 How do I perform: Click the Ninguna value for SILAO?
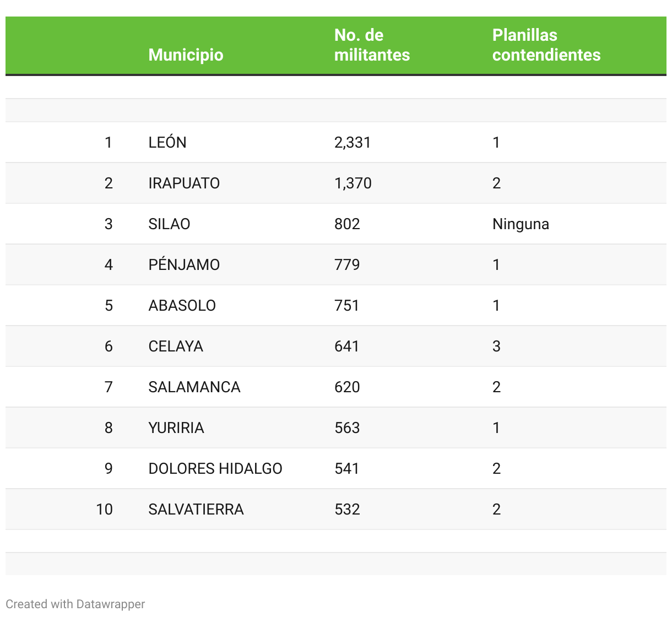click(521, 224)
